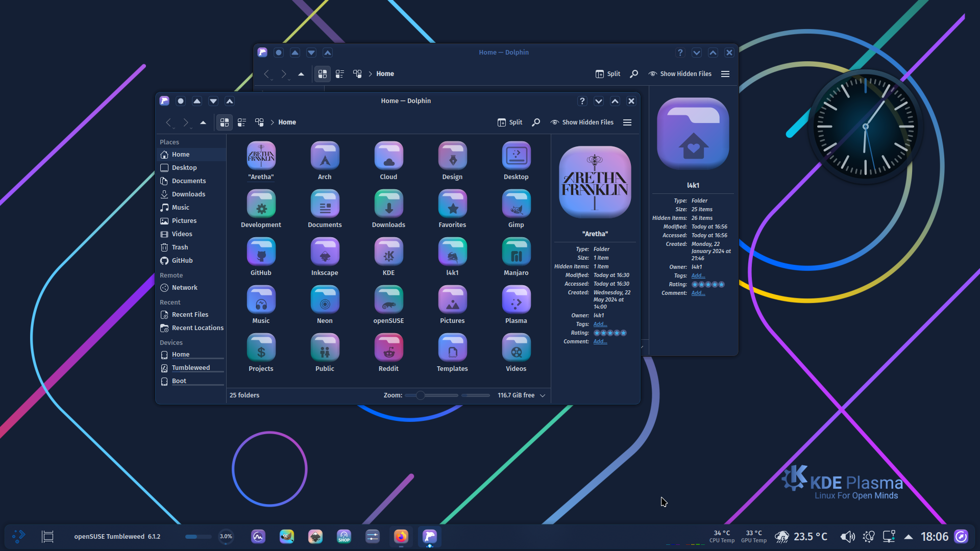
Task: Go forward in front Dolphin window
Action: tap(186, 122)
